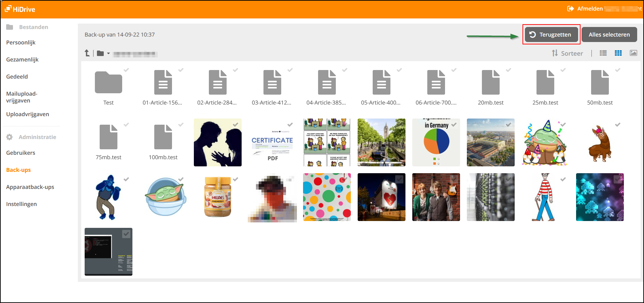The width and height of the screenshot is (644, 303).
Task: Click Alles selecteren button
Action: (x=609, y=35)
